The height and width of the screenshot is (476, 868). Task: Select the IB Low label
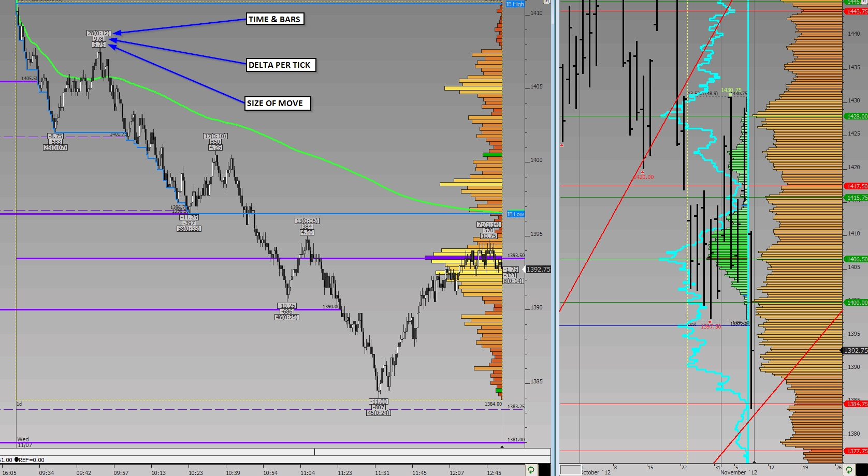click(515, 214)
